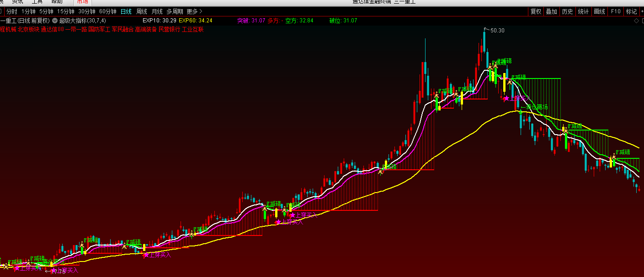Open the 一带一路 sector link
Screen dimensions: 644x277
[x=76, y=29]
